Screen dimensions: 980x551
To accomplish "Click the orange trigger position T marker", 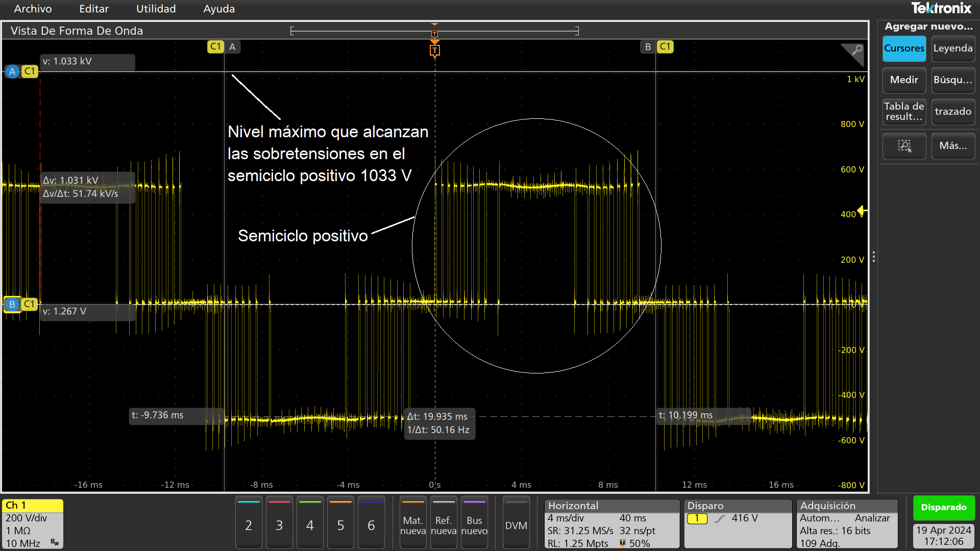I will pos(434,50).
